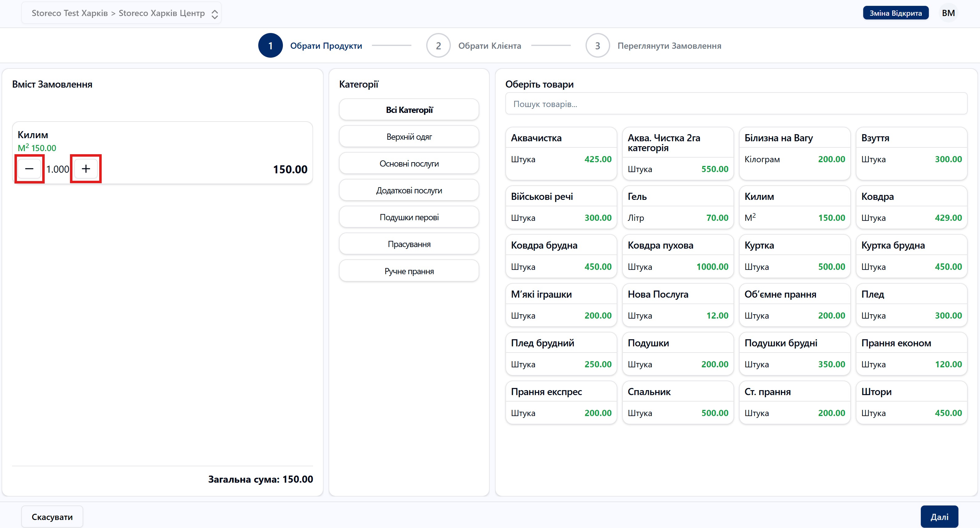
Task: Add the Гель product priced 70.00
Action: pyautogui.click(x=678, y=207)
